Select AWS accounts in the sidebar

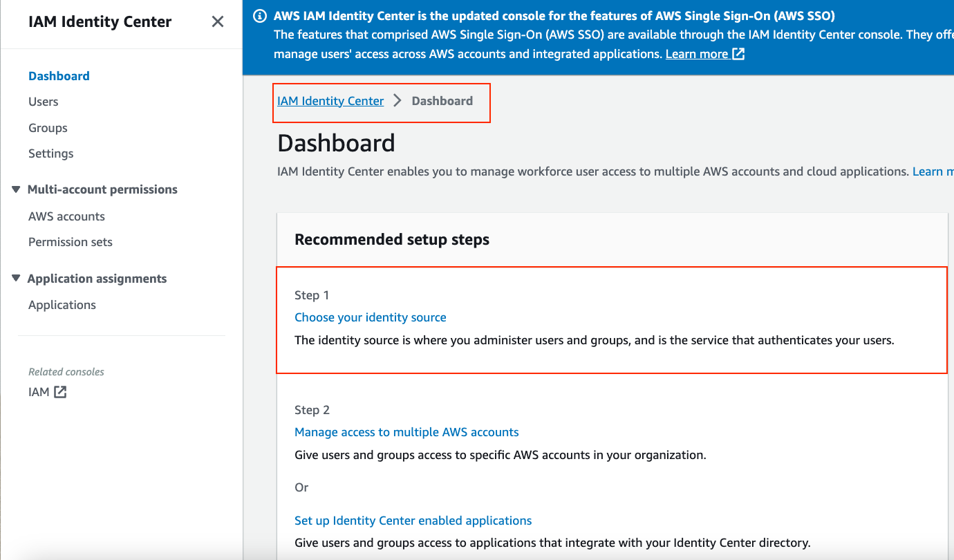click(x=66, y=216)
